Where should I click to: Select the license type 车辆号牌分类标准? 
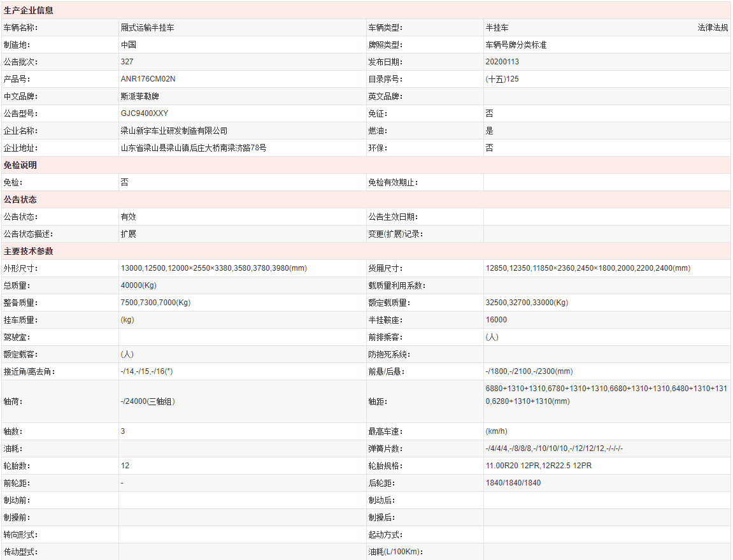coord(516,45)
